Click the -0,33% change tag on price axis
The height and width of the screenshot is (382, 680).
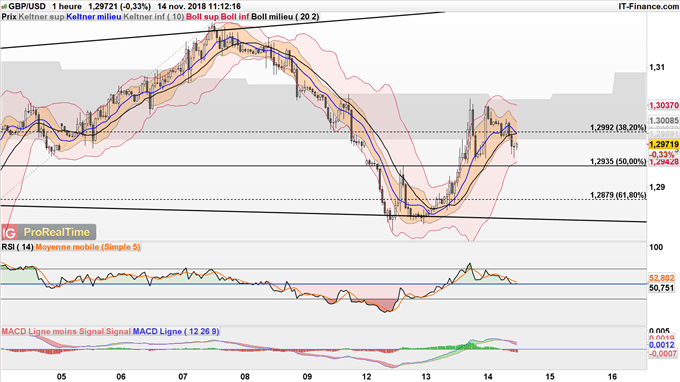(x=662, y=154)
